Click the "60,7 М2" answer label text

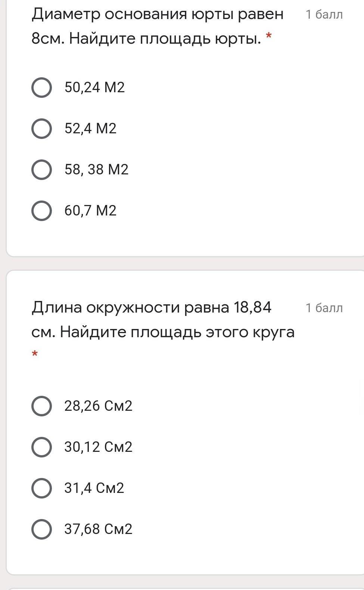(90, 211)
